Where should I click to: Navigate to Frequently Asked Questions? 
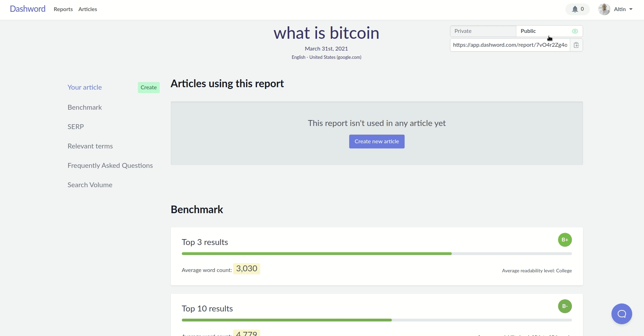point(110,165)
